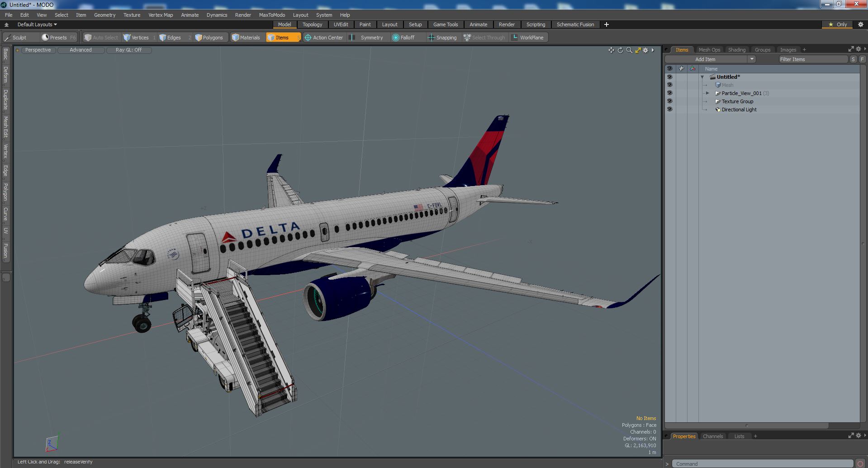
Task: Open the Advanced shading style dropdown
Action: (x=81, y=50)
